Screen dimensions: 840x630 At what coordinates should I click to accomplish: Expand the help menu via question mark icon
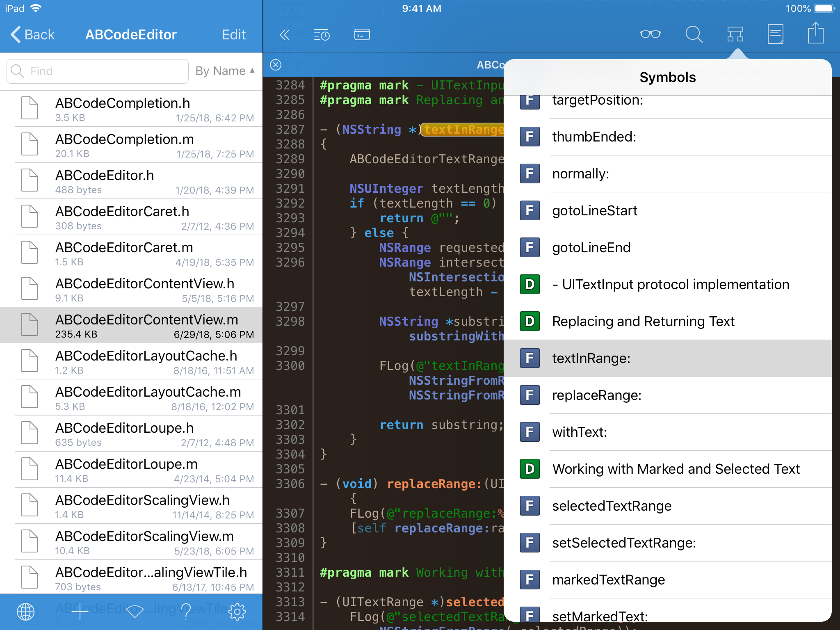click(186, 611)
